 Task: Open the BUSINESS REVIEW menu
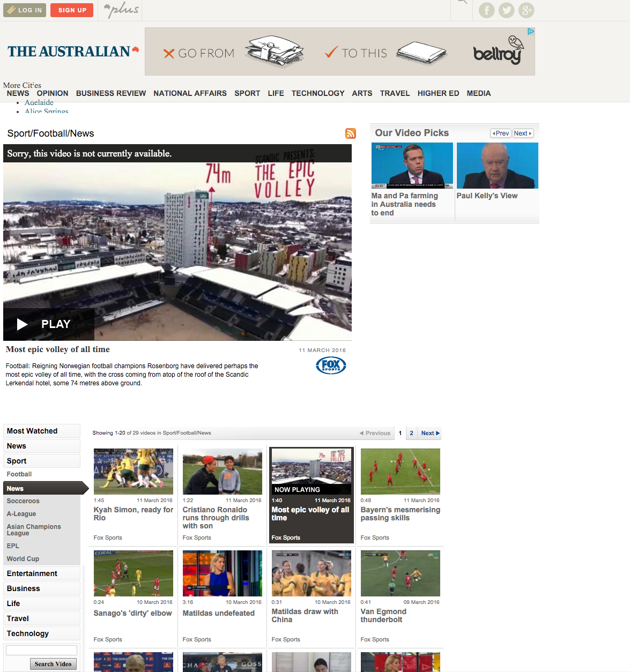[x=111, y=93]
